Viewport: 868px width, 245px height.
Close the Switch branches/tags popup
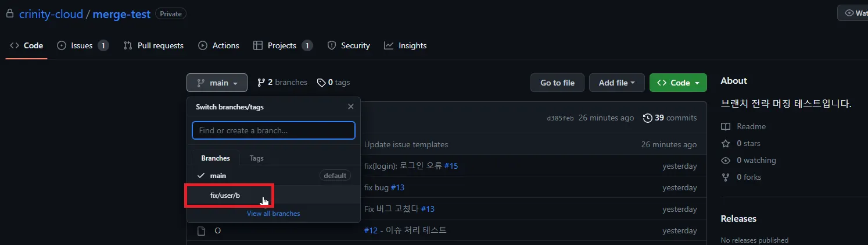[x=350, y=107]
